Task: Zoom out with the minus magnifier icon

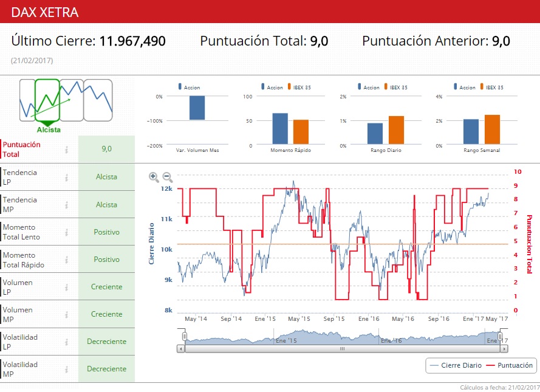Action: click(168, 177)
